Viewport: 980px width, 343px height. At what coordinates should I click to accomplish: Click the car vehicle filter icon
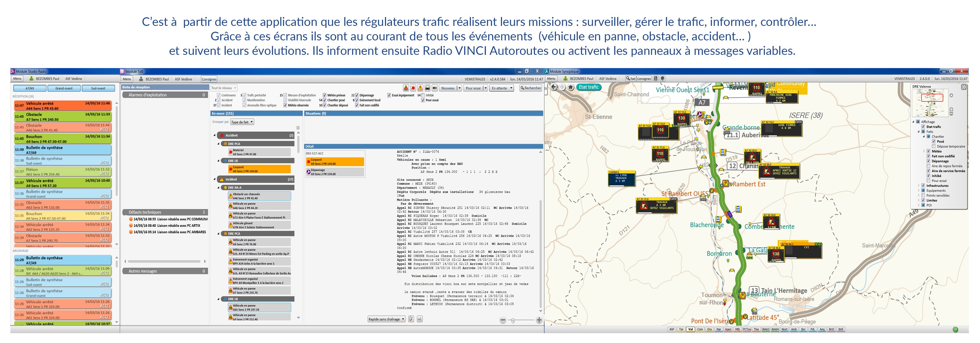[427, 88]
